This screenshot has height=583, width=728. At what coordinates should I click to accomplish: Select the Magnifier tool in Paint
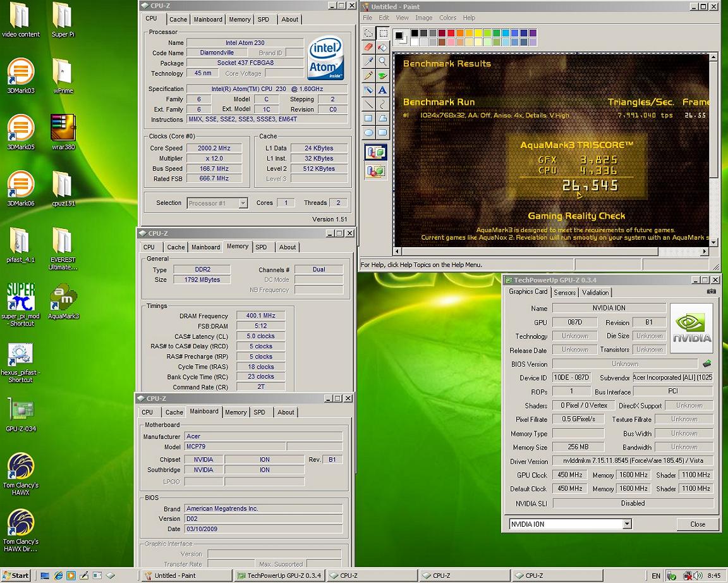click(x=382, y=61)
